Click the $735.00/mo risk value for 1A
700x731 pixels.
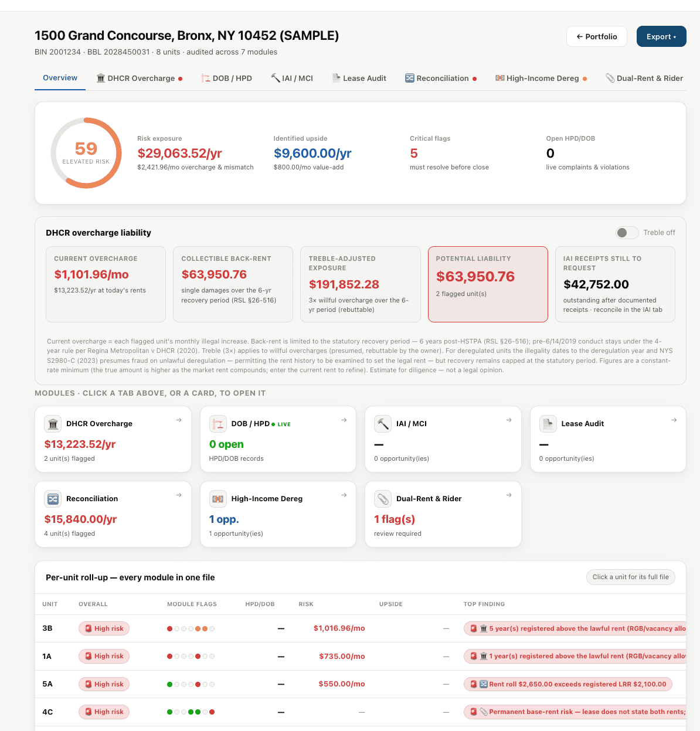[x=342, y=656]
